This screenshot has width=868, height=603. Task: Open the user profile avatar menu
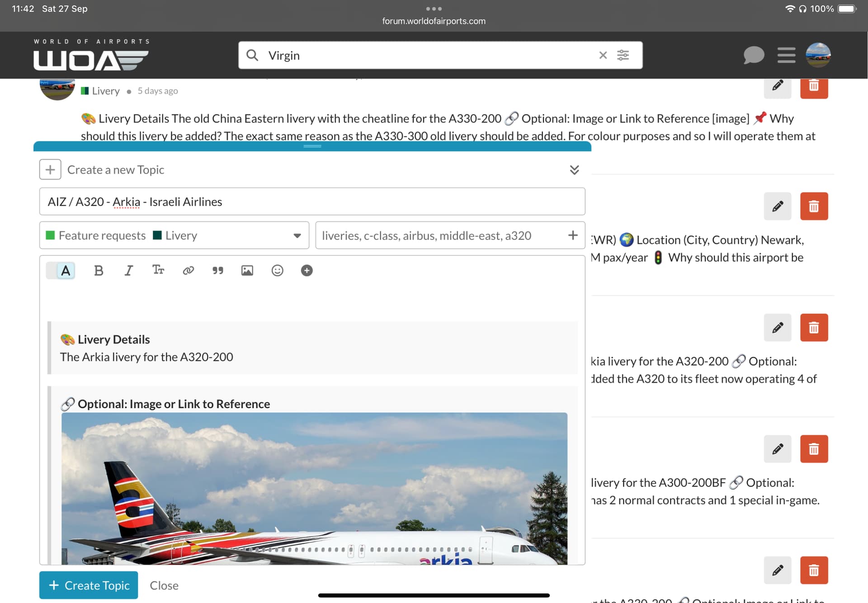point(818,55)
